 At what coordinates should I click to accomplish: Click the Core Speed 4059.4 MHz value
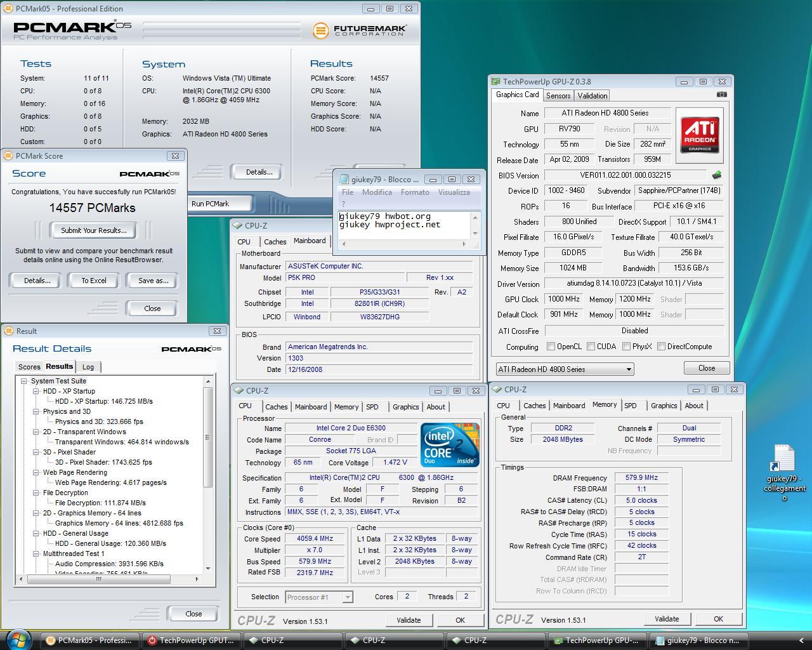pos(315,538)
